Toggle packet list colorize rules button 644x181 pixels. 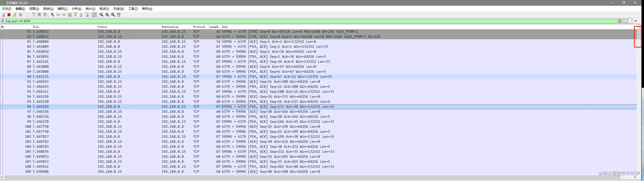(x=94, y=15)
